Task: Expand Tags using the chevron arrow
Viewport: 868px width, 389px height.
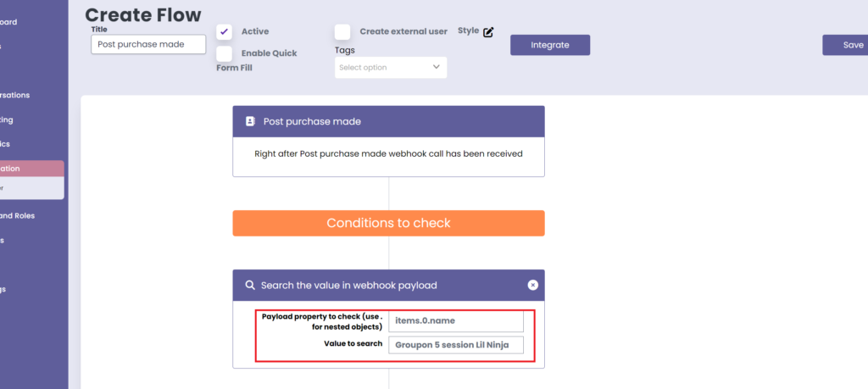Action: pos(437,67)
